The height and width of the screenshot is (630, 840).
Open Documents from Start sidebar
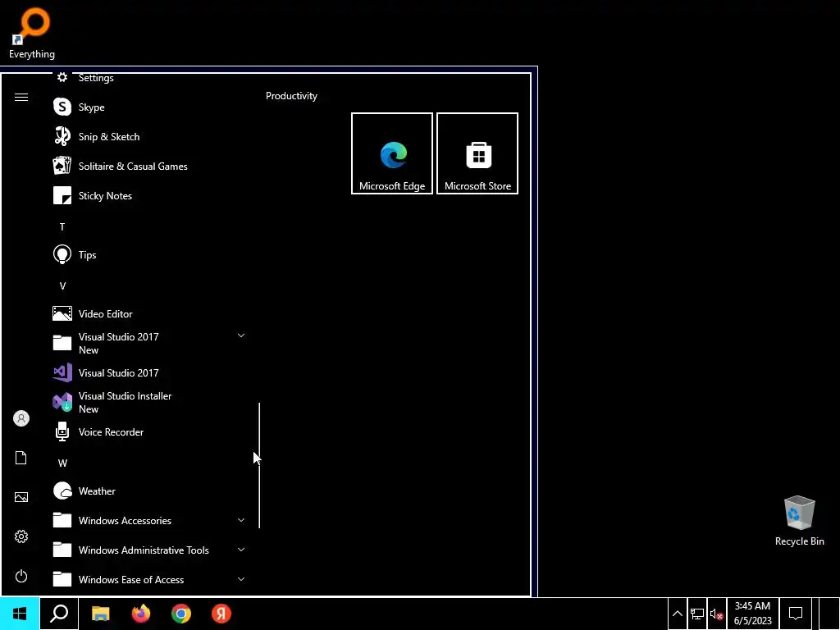coord(21,458)
